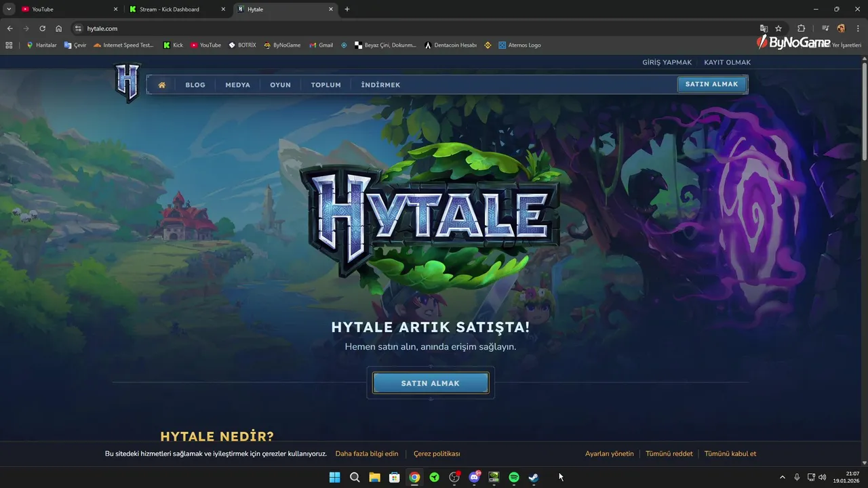This screenshot has width=868, height=488.
Task: Open Microsoft Store from taskbar
Action: click(x=394, y=477)
